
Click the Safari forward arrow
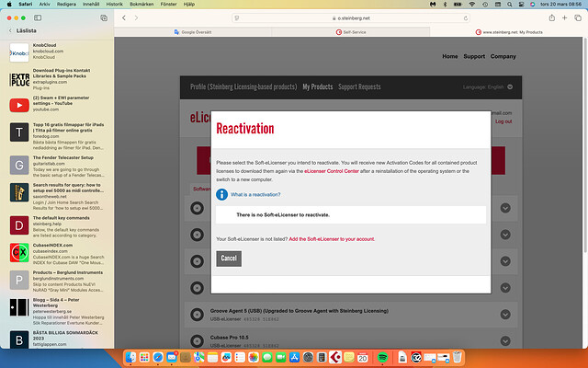coord(136,17)
